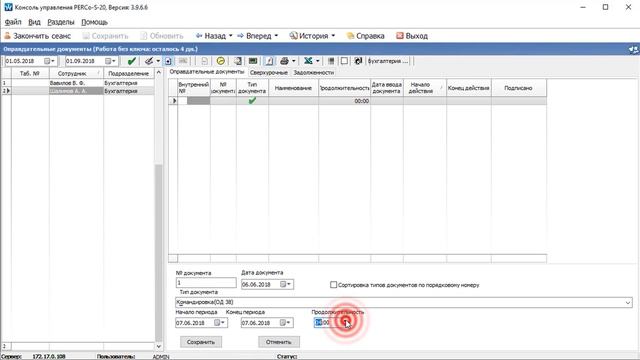Click the Подписано column header

tap(518, 88)
